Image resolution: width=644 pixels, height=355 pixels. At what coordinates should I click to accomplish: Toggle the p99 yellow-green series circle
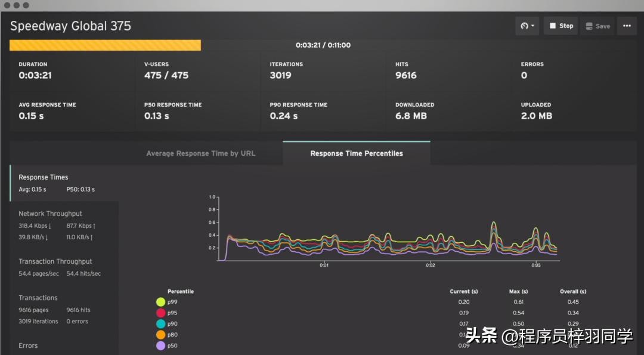[x=160, y=302]
